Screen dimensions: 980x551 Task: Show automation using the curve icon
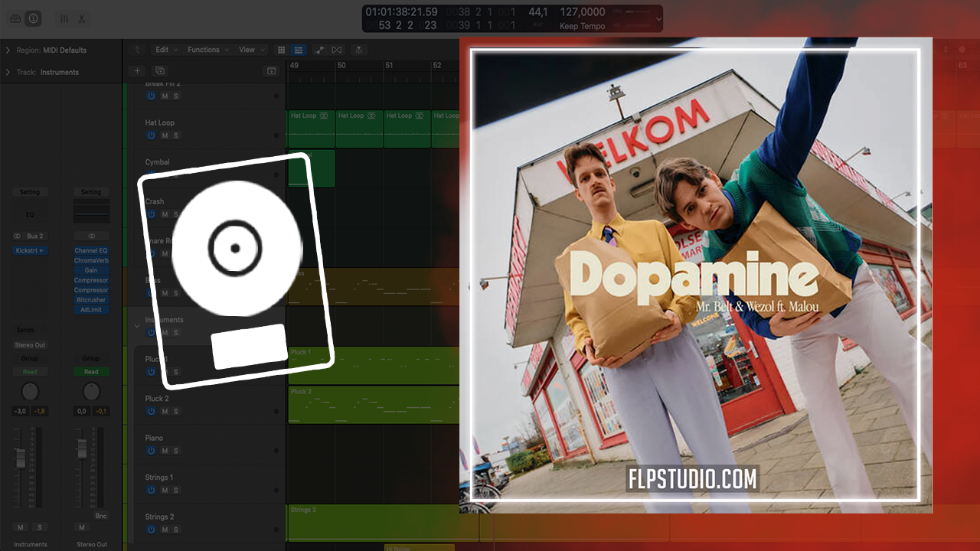[x=318, y=50]
